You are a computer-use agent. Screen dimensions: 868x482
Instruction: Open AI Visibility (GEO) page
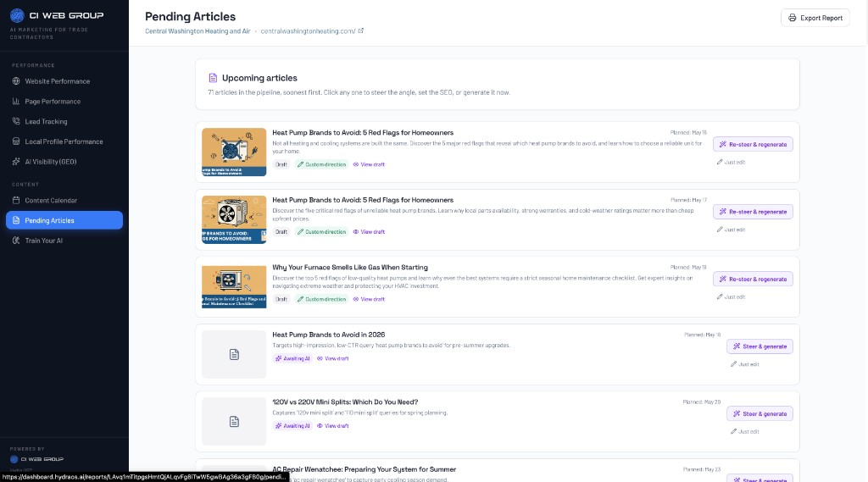[64, 162]
